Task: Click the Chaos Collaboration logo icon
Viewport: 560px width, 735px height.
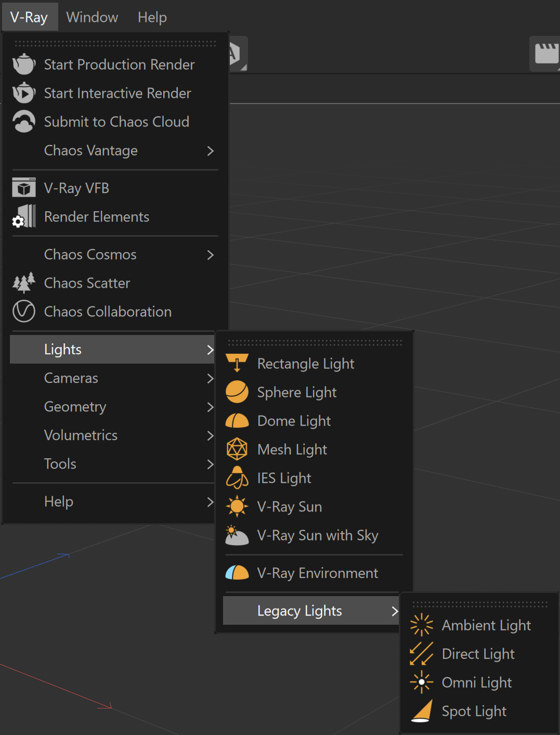Action: point(24,311)
